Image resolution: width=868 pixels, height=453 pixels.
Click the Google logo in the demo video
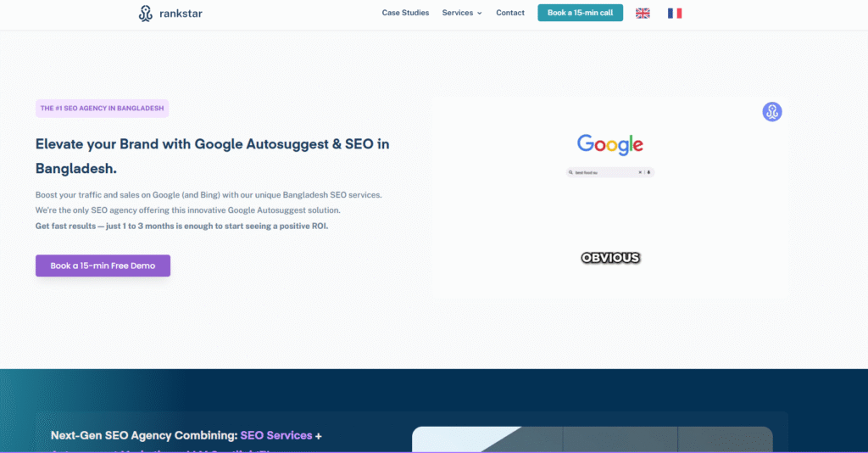pos(610,144)
